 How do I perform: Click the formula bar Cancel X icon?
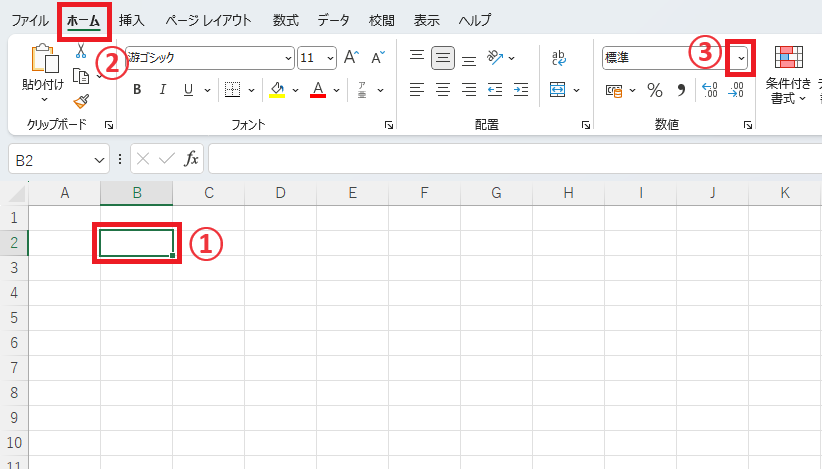pyautogui.click(x=143, y=158)
